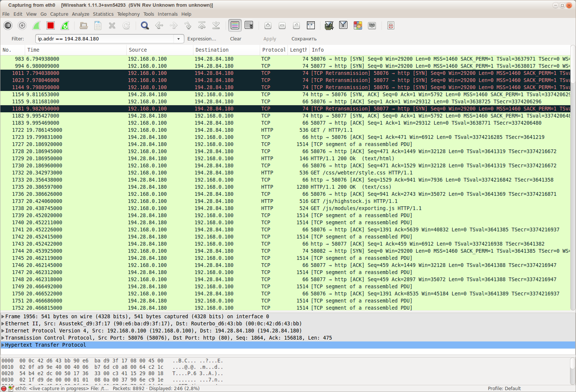This screenshot has height=392, width=576.
Task: Sort packets by No. column header
Action: pyautogui.click(x=12, y=50)
